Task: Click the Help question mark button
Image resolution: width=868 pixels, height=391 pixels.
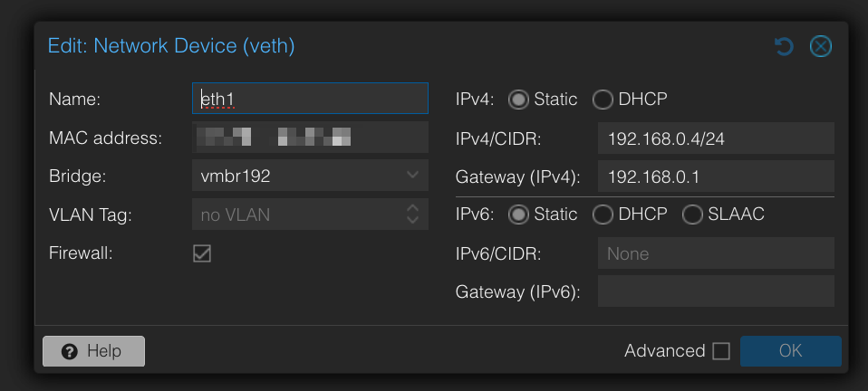Action: [93, 351]
